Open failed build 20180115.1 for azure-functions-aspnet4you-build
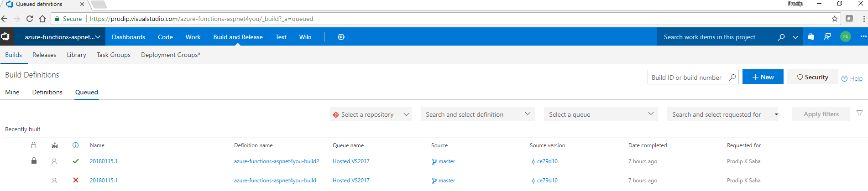 (104, 181)
